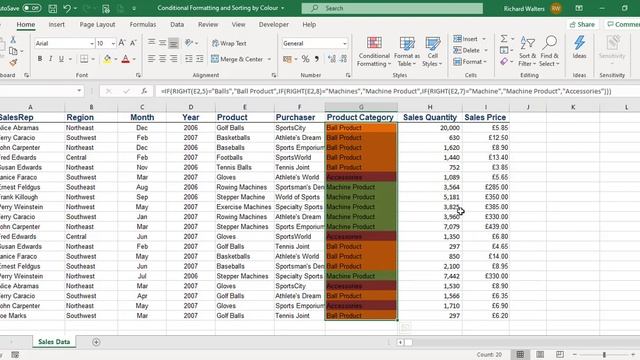Expand the Arial font name dropdown

pyautogui.click(x=92, y=43)
